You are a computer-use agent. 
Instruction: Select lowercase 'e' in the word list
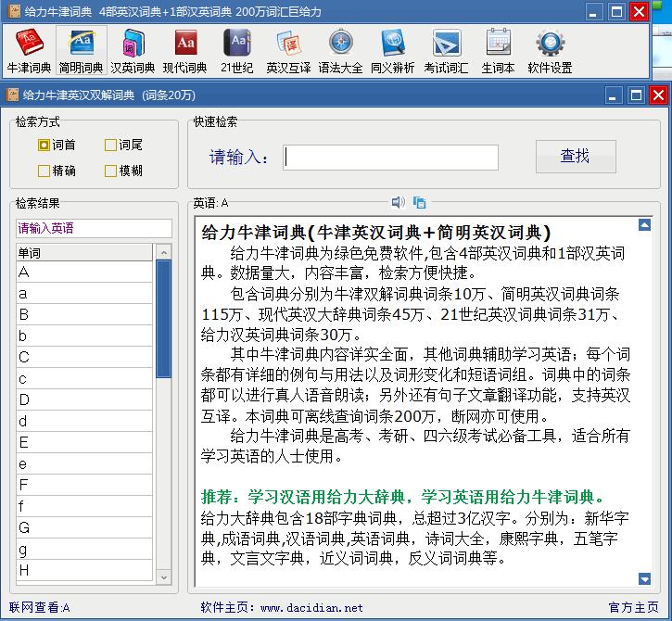tap(84, 463)
